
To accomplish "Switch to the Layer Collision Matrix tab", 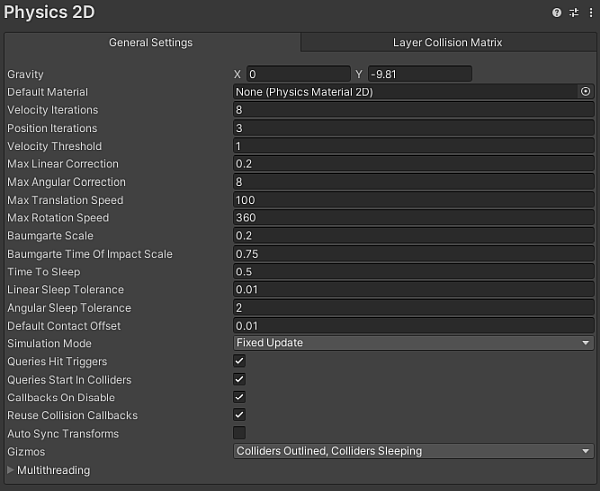I will tap(447, 43).
